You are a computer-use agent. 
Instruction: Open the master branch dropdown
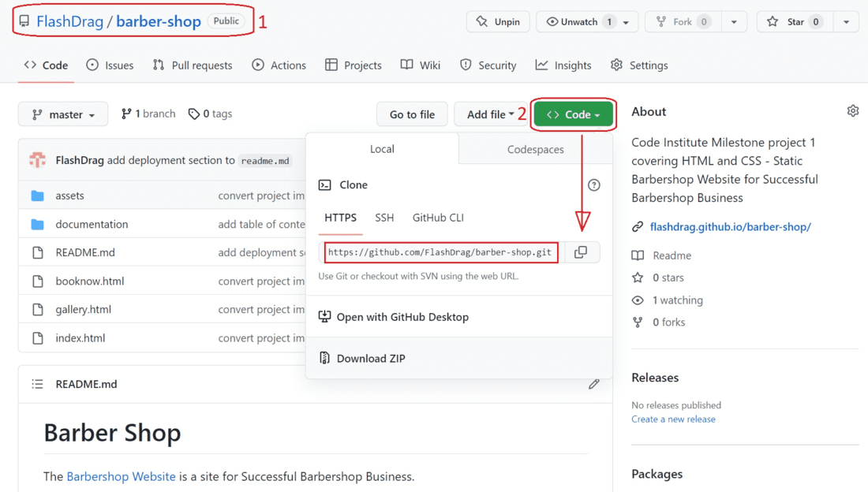point(63,114)
